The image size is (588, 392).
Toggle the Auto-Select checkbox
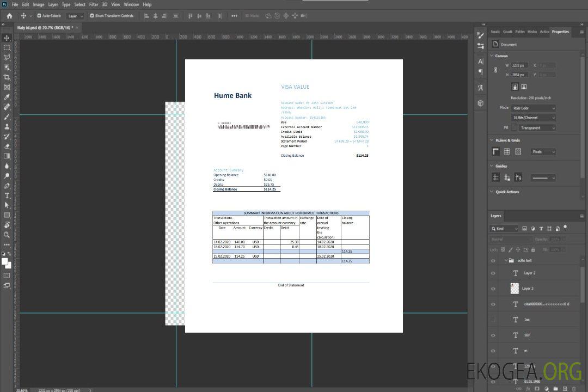(39, 16)
